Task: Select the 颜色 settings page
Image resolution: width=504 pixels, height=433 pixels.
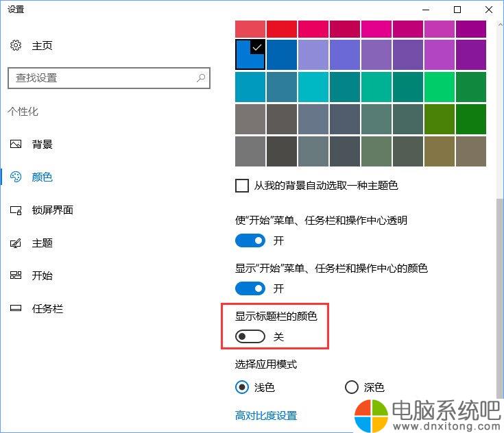Action: point(42,177)
